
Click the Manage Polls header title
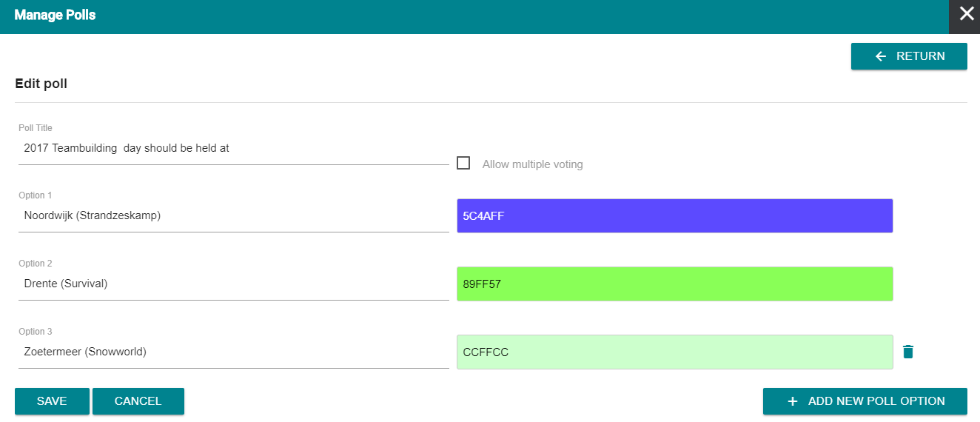[55, 15]
